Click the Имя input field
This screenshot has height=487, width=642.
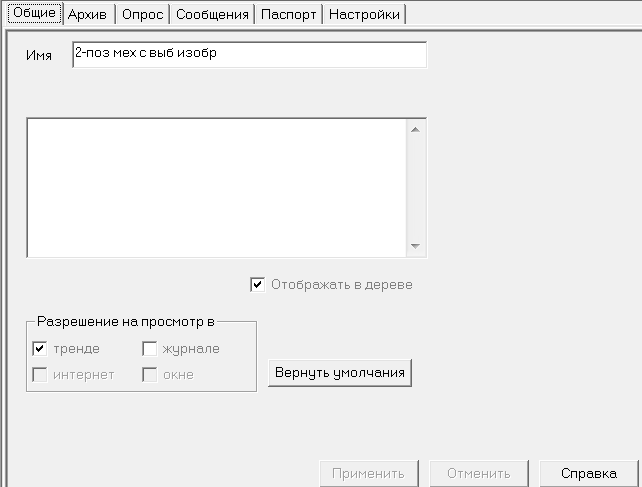tap(249, 54)
